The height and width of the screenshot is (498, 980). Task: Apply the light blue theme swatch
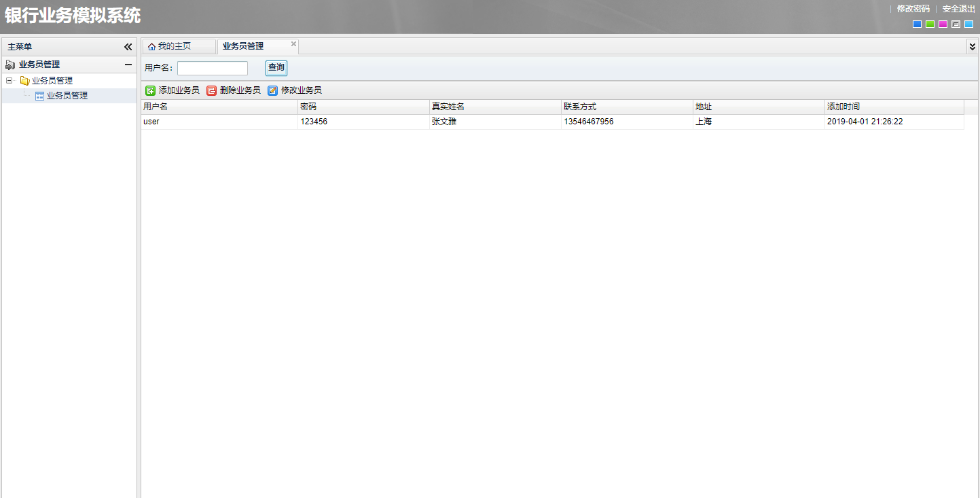(968, 24)
